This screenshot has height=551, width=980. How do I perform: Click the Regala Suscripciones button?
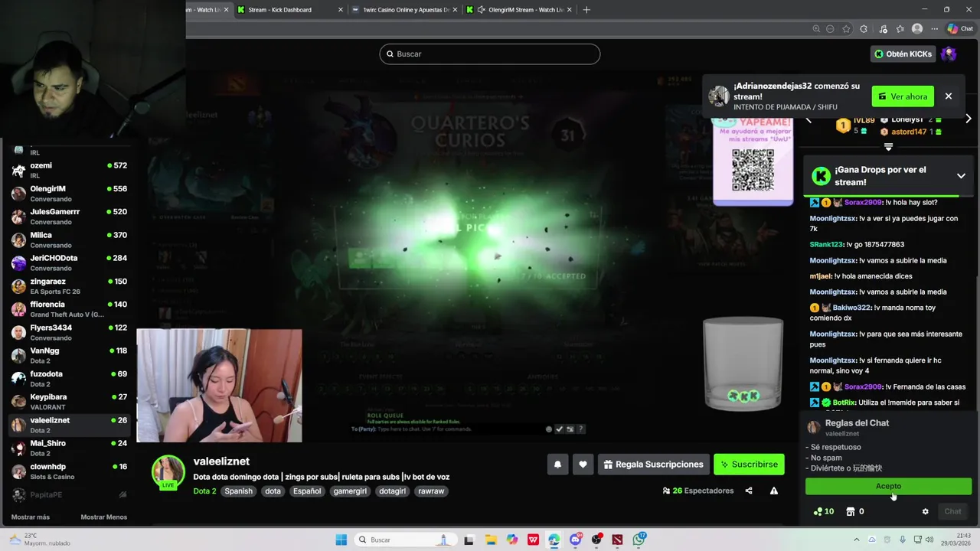(x=653, y=465)
